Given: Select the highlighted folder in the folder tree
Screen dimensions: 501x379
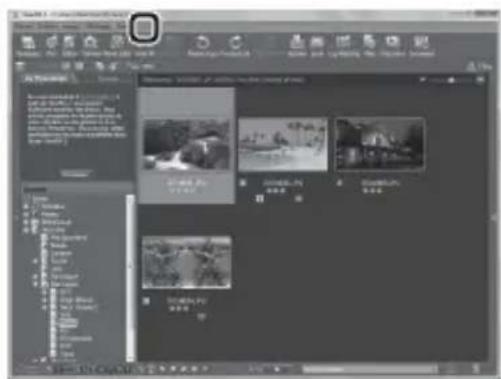Looking at the screenshot, I should [68, 322].
